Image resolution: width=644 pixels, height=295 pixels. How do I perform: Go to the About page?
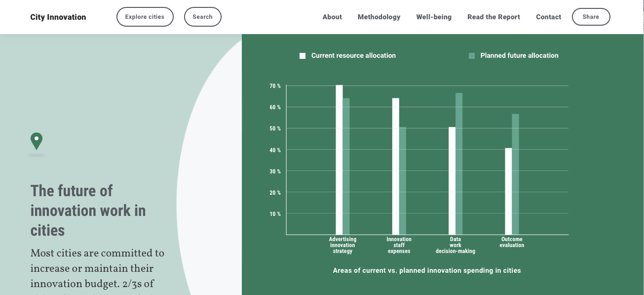point(332,17)
